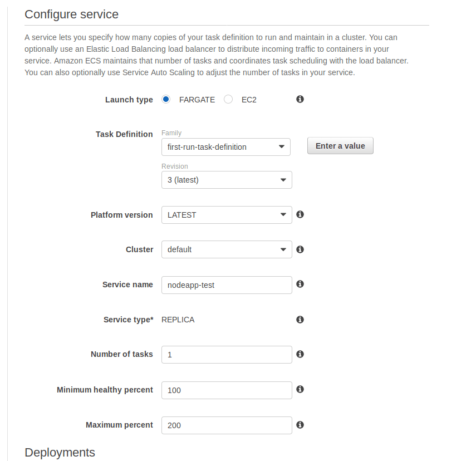Click the info icon beside Number of tasks
The width and height of the screenshot is (476, 461).
click(300, 354)
